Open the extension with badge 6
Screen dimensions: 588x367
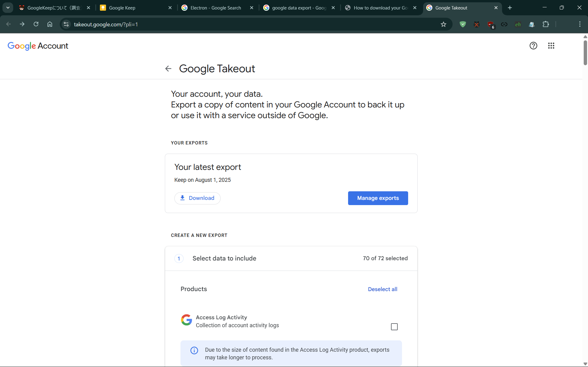click(x=491, y=24)
